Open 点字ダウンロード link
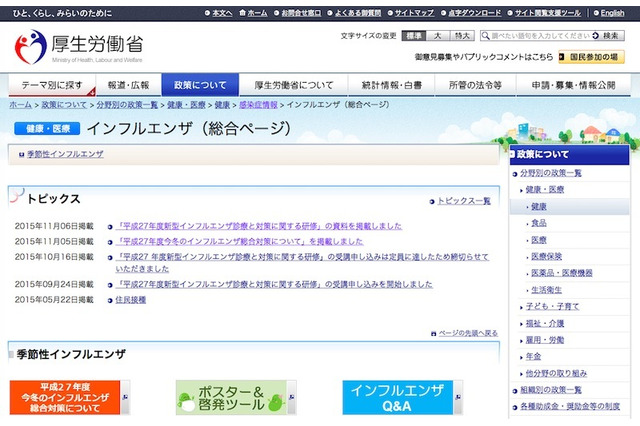The image size is (640, 426). click(474, 13)
